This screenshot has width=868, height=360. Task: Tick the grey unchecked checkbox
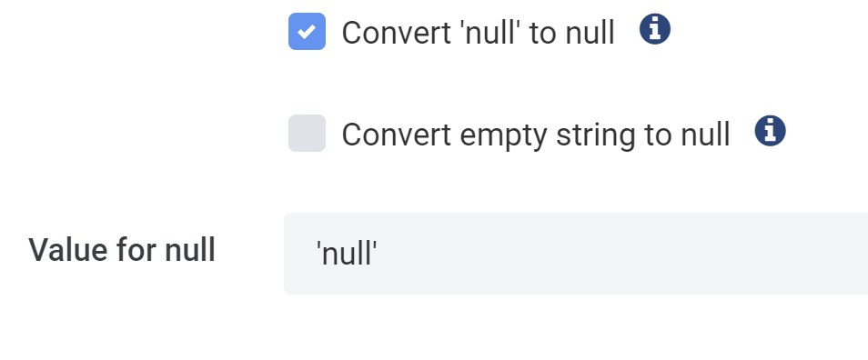tap(308, 134)
